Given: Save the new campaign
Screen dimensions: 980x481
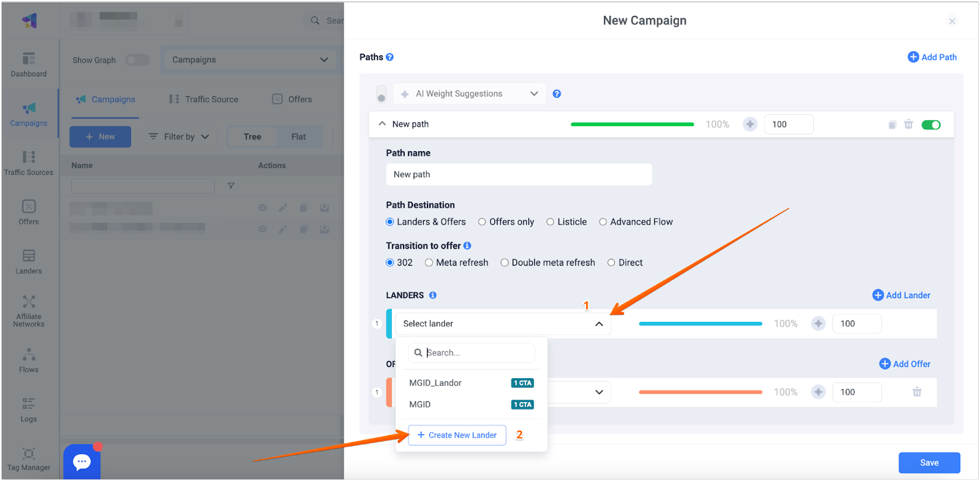Looking at the screenshot, I should [x=929, y=463].
